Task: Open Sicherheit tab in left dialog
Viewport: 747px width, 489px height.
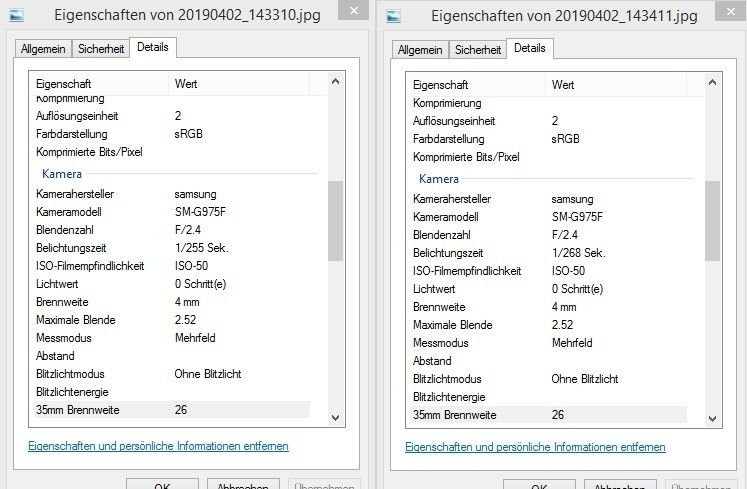Action: [101, 49]
